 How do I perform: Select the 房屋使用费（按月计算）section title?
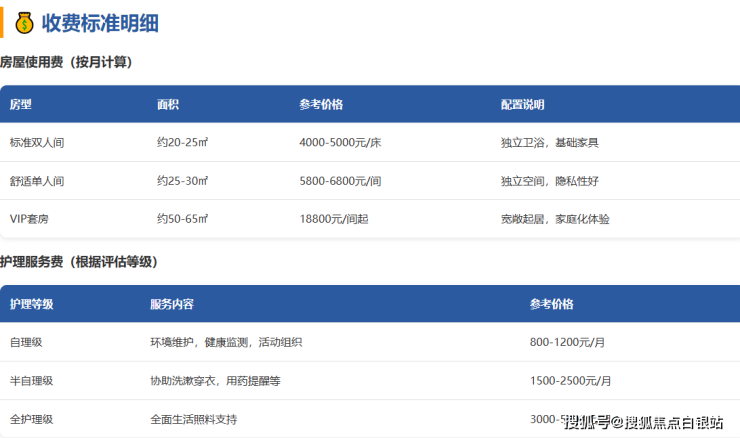(x=66, y=62)
